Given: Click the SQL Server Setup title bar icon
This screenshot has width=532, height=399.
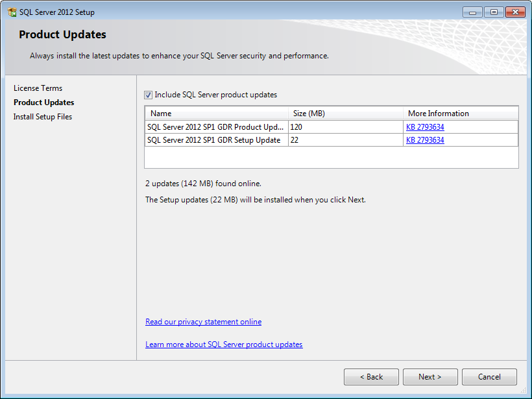Looking at the screenshot, I should [x=12, y=12].
